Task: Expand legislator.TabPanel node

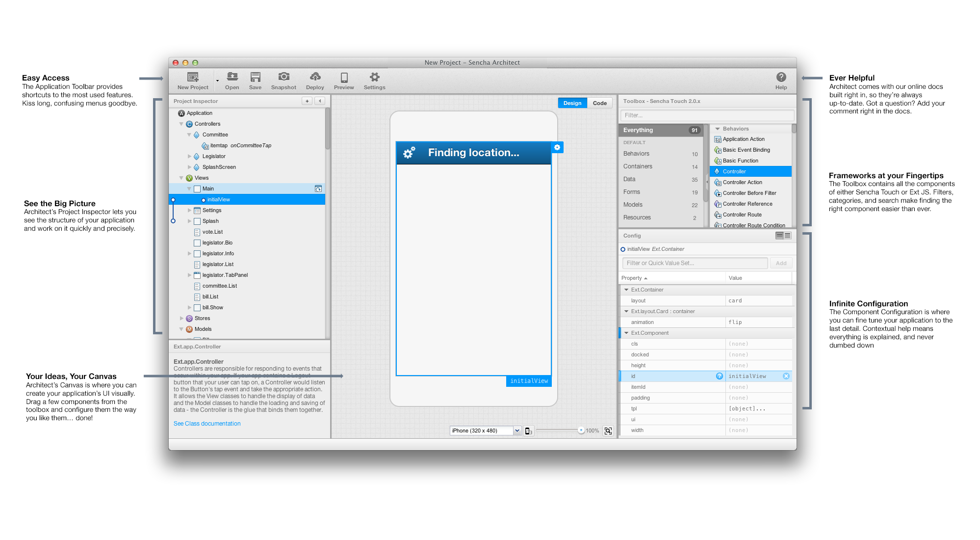Action: pyautogui.click(x=189, y=275)
